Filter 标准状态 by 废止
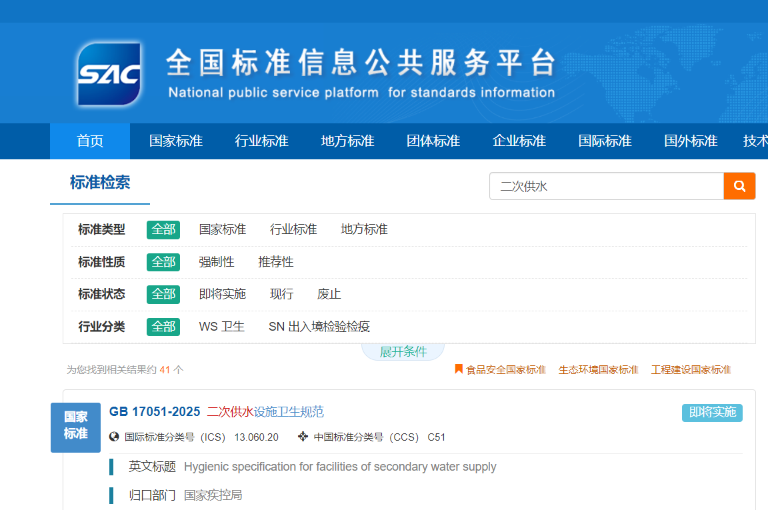The height and width of the screenshot is (510, 768). [329, 294]
